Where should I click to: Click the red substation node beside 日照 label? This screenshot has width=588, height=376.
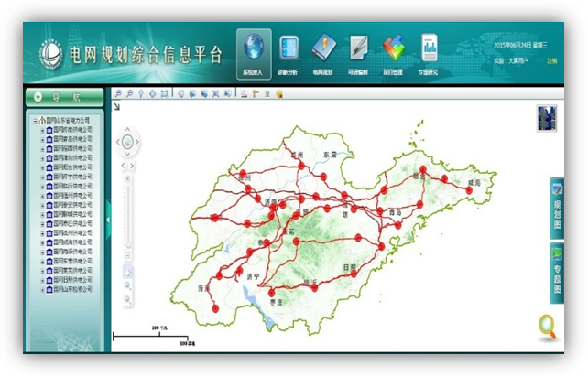354,274
